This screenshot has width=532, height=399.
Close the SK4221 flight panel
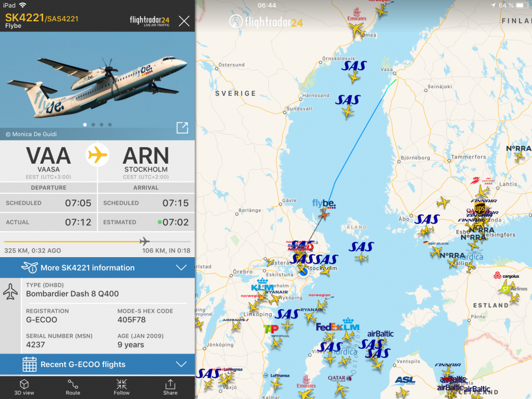click(184, 21)
